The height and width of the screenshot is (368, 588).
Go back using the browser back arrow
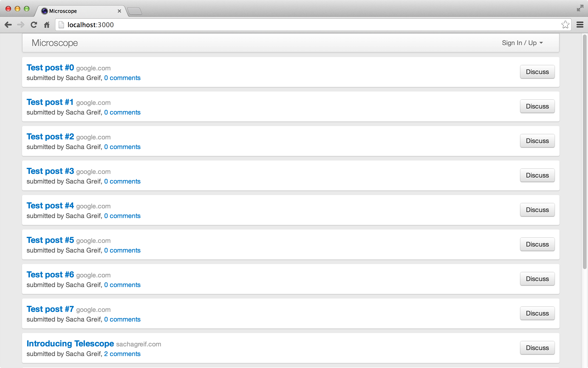tap(8, 25)
